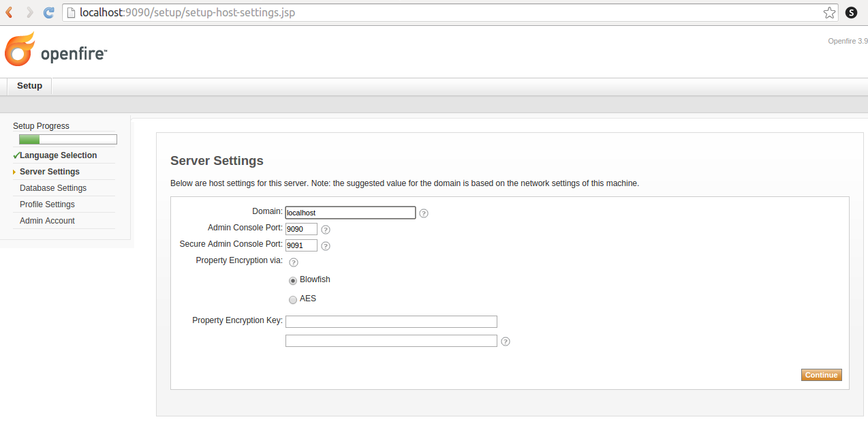Click the Domain input field
This screenshot has height=426, width=868.
pos(350,213)
